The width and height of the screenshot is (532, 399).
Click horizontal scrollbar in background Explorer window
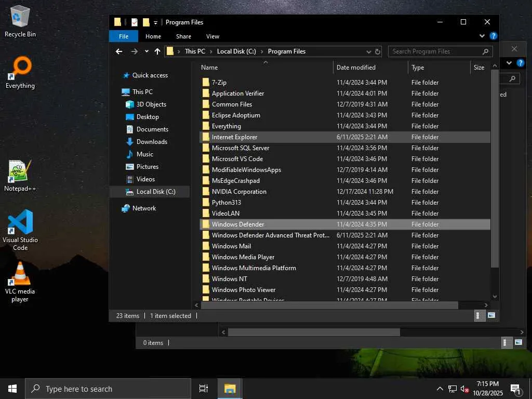tap(314, 332)
